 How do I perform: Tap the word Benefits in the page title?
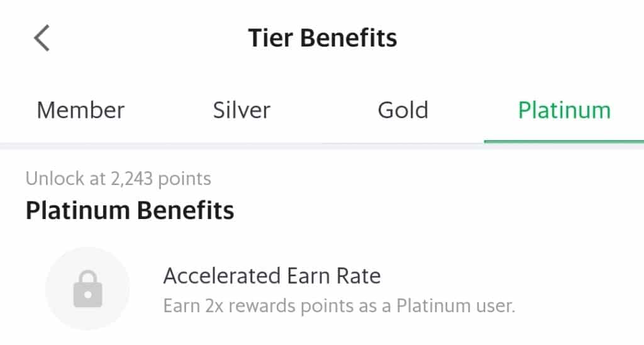(348, 38)
